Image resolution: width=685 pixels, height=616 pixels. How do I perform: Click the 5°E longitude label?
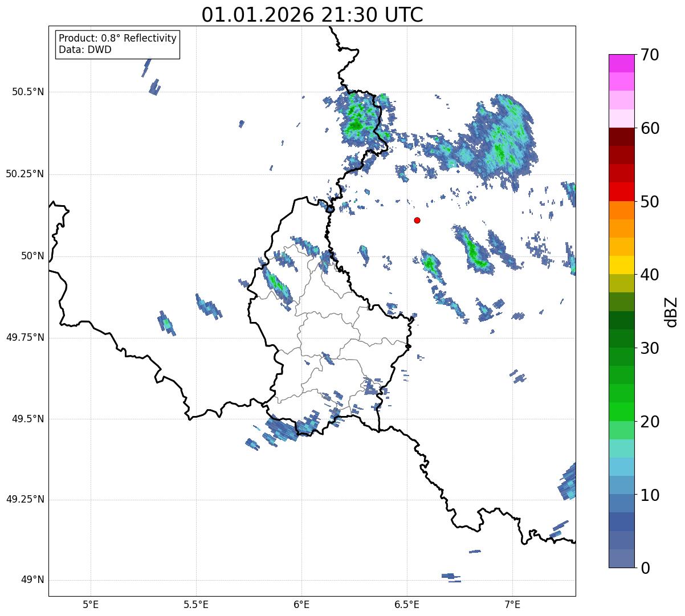click(x=91, y=604)
